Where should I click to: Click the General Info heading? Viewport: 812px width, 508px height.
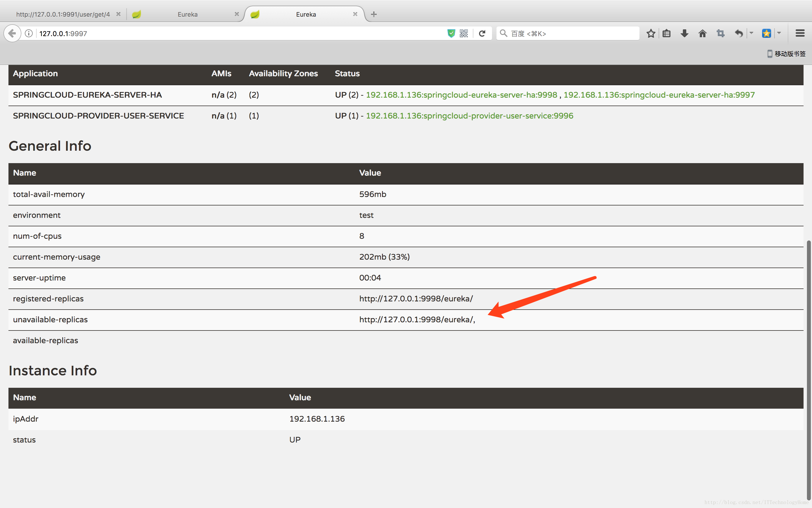pyautogui.click(x=50, y=146)
